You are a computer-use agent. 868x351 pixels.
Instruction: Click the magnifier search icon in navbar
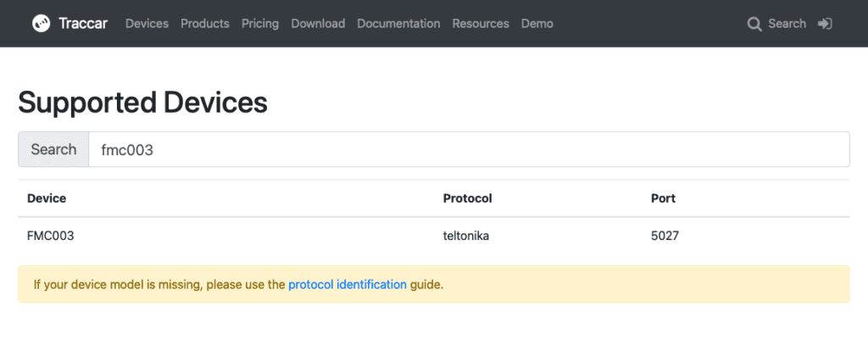(754, 24)
